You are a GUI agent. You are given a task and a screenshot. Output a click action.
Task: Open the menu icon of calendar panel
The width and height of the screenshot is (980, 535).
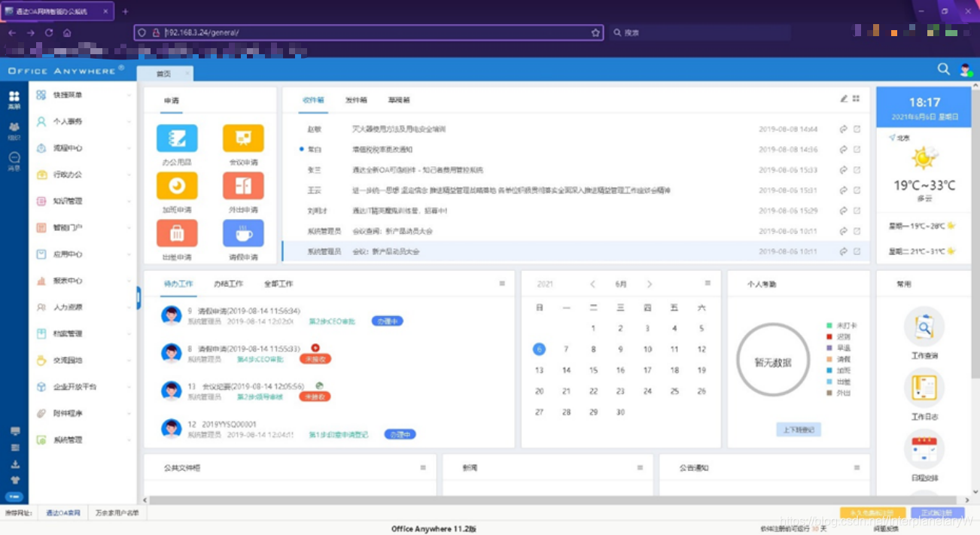[x=708, y=284]
